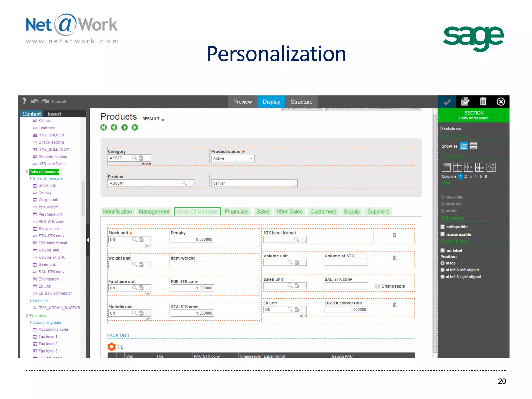Select the blank title radio option
This screenshot has width=532, height=399.
pyautogui.click(x=442, y=204)
